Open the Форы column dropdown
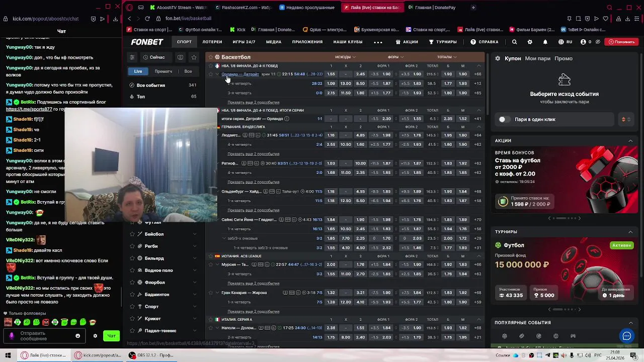The image size is (644, 362). (396, 57)
